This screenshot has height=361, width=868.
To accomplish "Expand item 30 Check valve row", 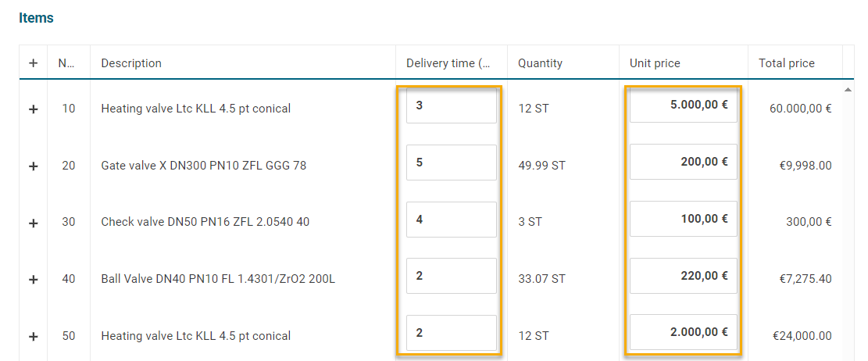I will point(33,223).
